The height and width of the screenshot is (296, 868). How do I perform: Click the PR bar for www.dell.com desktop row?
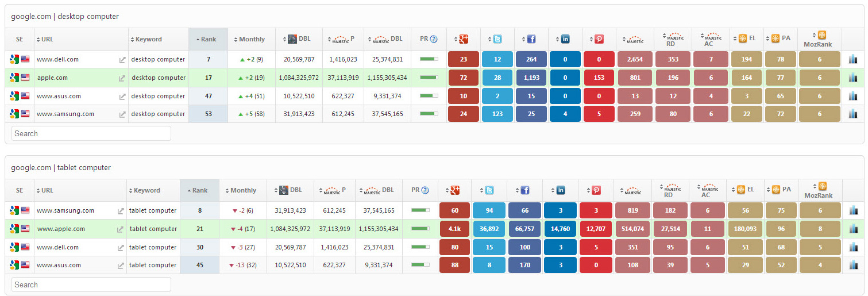pos(429,59)
